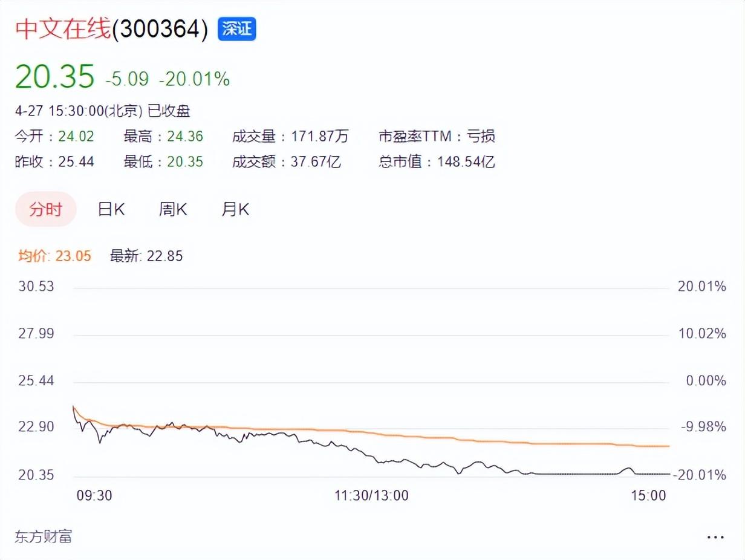Click the 深证 exchange badge
The image size is (745, 560).
(236, 28)
